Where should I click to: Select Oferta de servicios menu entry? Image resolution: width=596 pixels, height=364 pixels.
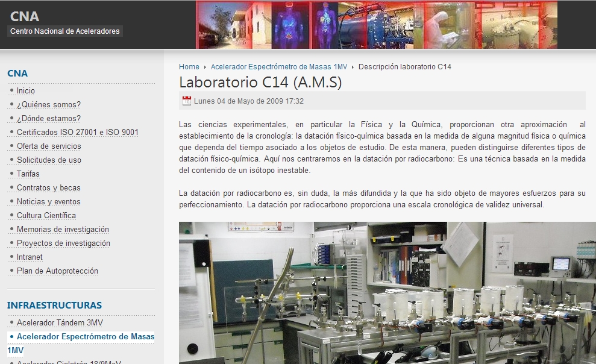[49, 146]
